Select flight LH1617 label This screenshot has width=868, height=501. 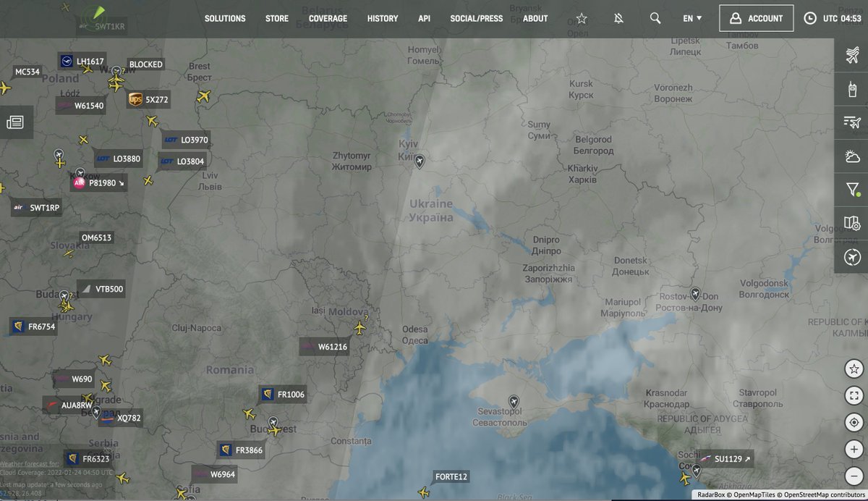[x=82, y=62]
